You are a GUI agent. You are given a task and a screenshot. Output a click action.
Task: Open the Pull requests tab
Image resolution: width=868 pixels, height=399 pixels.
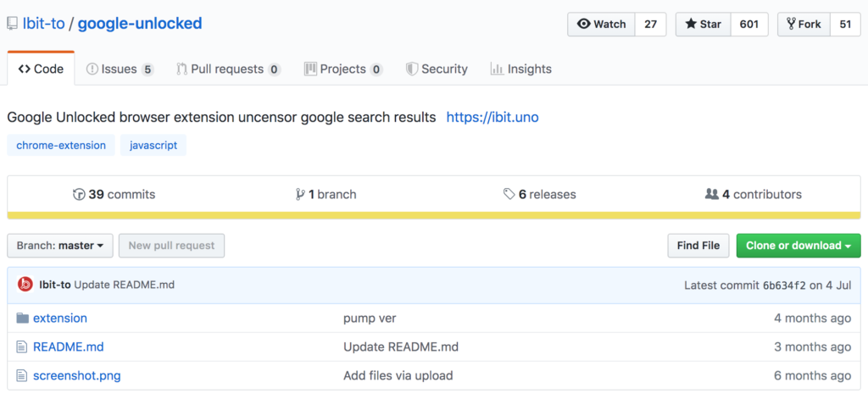point(229,69)
